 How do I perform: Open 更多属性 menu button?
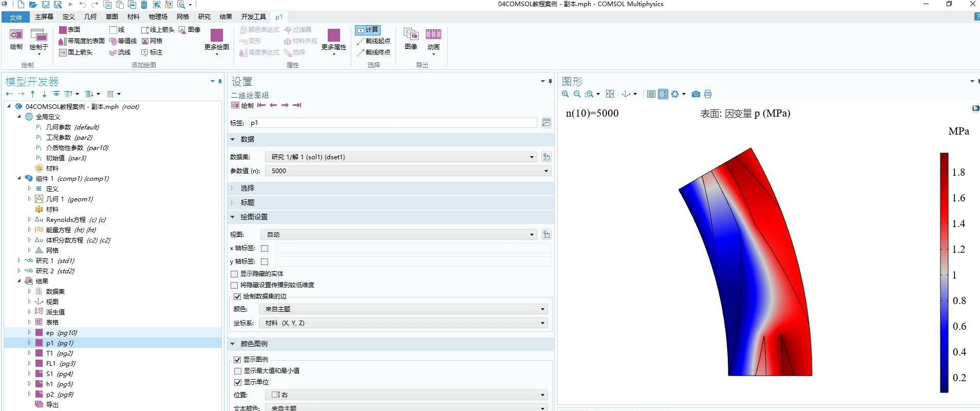click(x=334, y=41)
